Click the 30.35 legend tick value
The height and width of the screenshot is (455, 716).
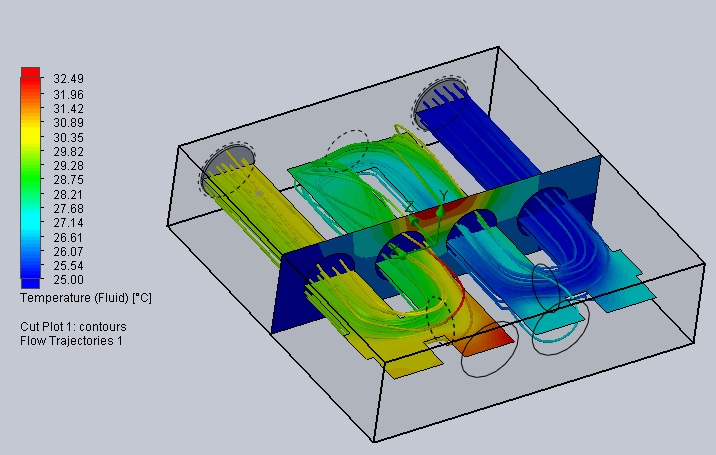69,137
